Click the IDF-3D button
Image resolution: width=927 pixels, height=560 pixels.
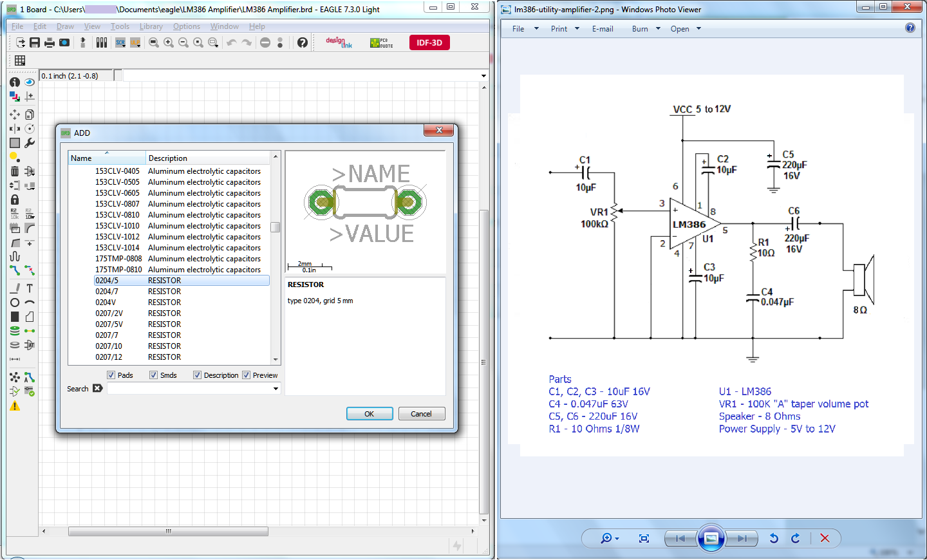pos(429,42)
